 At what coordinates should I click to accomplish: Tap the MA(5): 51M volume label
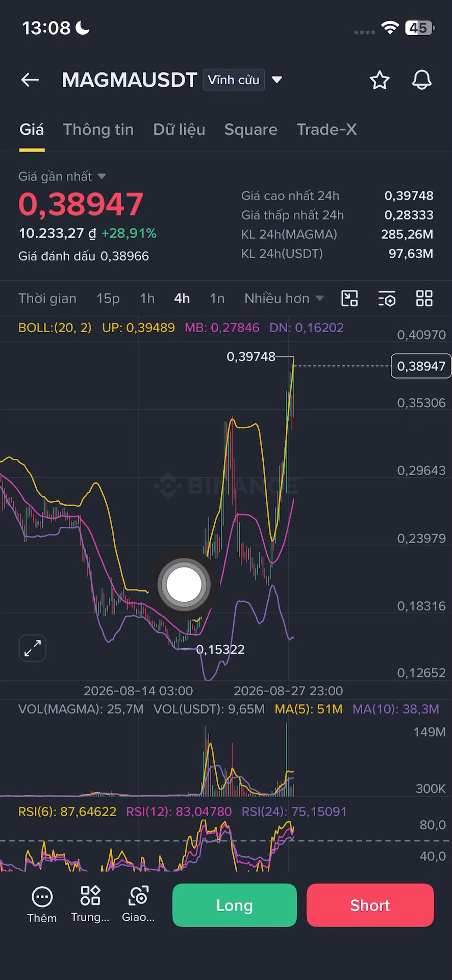click(309, 708)
